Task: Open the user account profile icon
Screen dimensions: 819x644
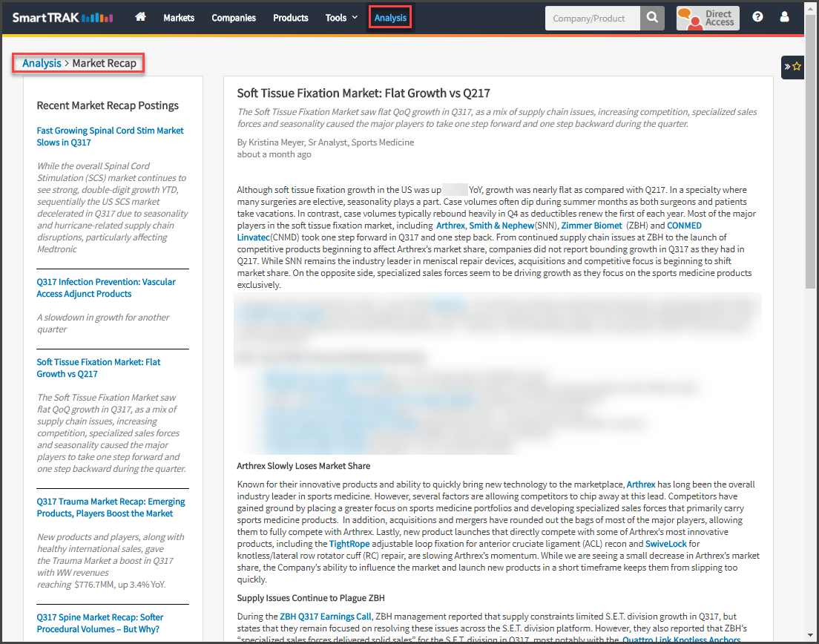Action: 784,17
